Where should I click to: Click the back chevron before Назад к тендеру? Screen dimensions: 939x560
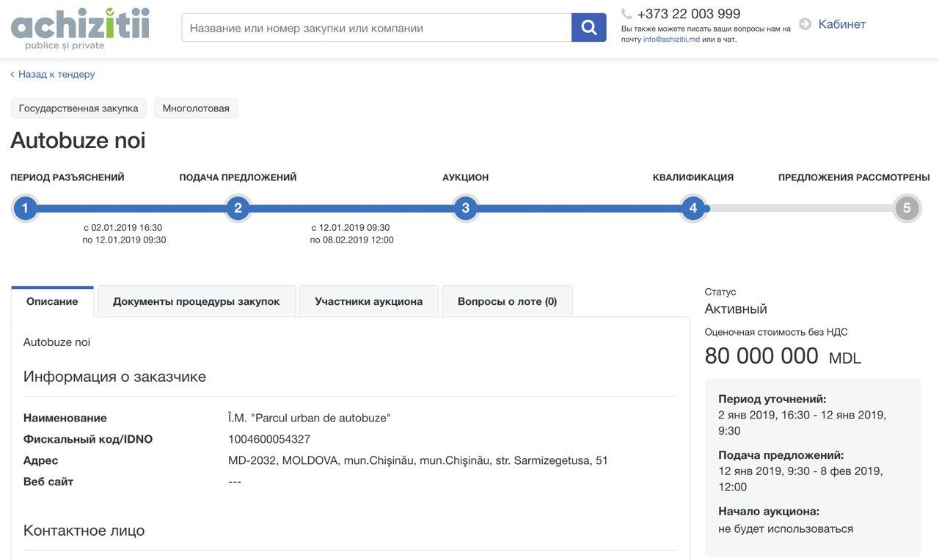pos(12,74)
